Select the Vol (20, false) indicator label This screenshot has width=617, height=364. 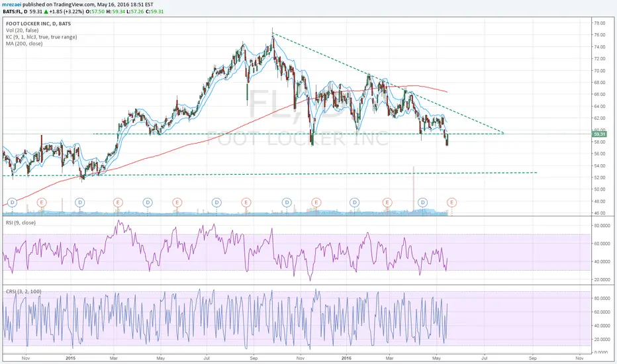pyautogui.click(x=22, y=30)
